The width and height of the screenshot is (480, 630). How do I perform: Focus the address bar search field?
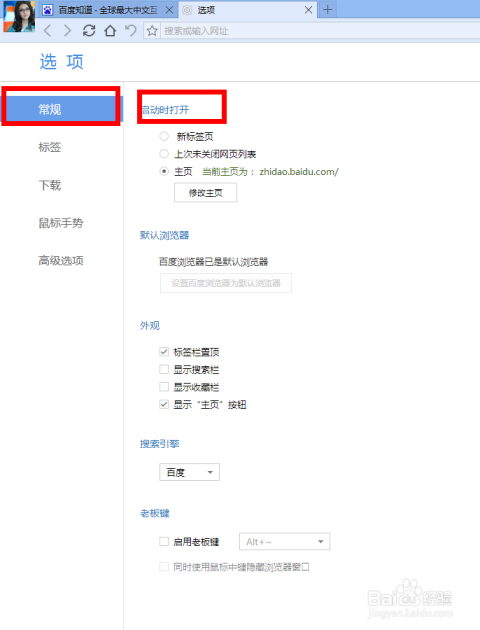pyautogui.click(x=320, y=31)
